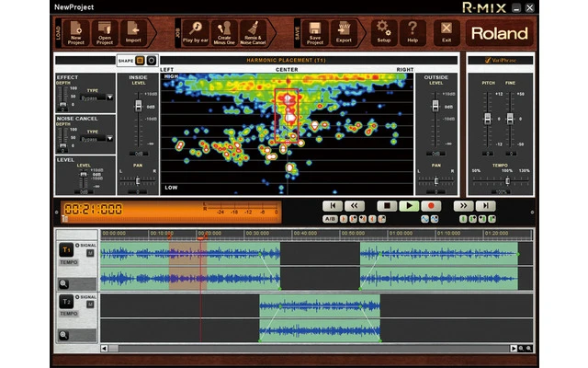588x368 pixels.
Task: Open the Setup gear icon
Action: click(384, 33)
